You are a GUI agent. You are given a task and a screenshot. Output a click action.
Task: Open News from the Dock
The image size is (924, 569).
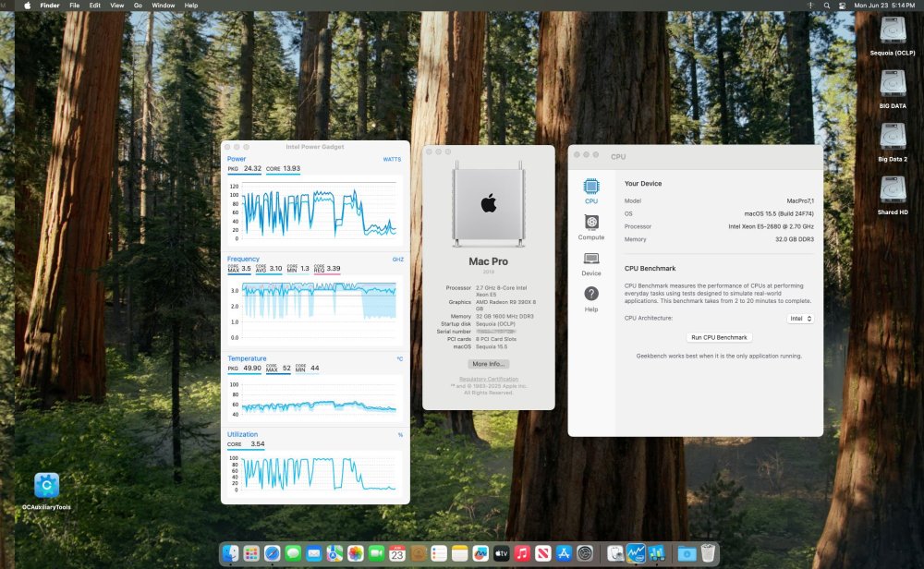click(543, 553)
